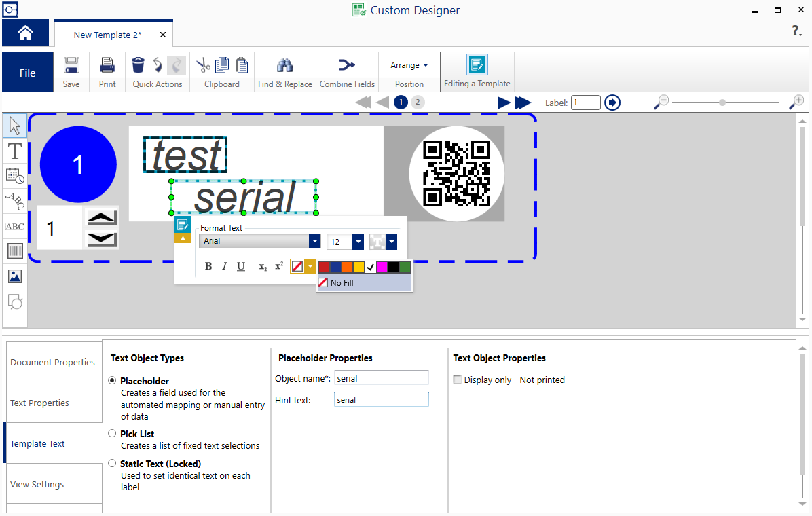Screen dimensions: 812x516
Task: Enable Display only - Not printed checkbox
Action: tap(458, 380)
